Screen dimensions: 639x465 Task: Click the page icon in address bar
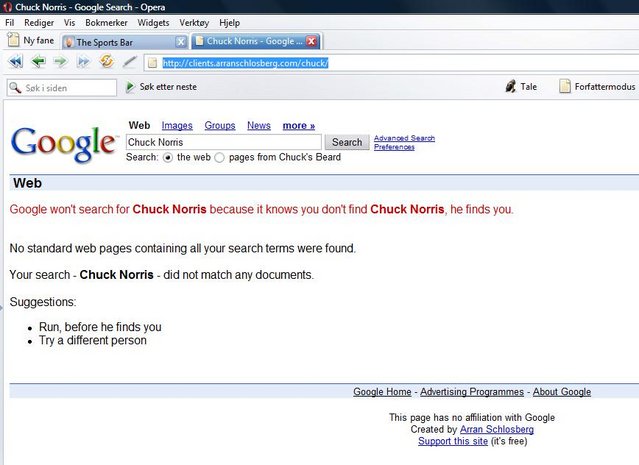point(152,63)
